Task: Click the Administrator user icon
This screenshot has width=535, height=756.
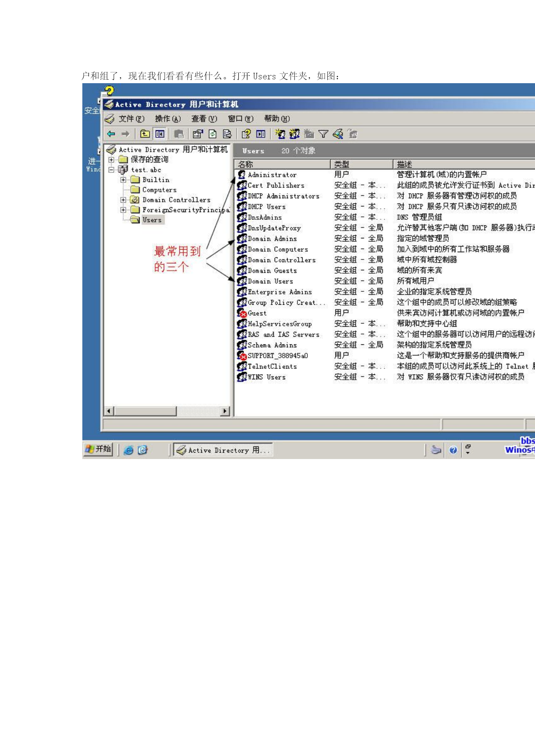Action: point(242,175)
